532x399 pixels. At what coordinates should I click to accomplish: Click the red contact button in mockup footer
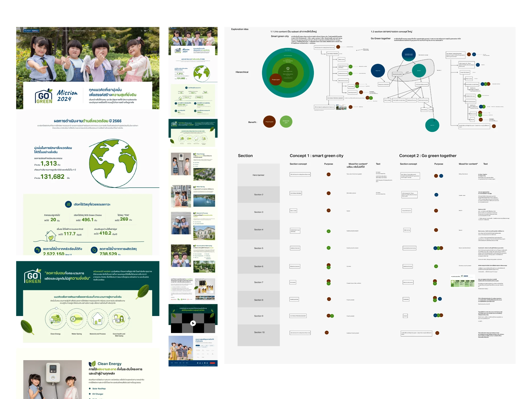click(212, 363)
